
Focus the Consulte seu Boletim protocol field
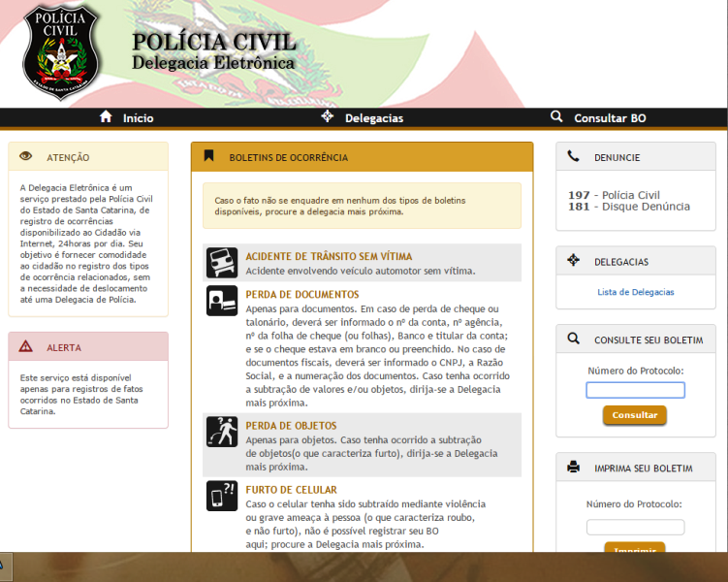point(635,390)
